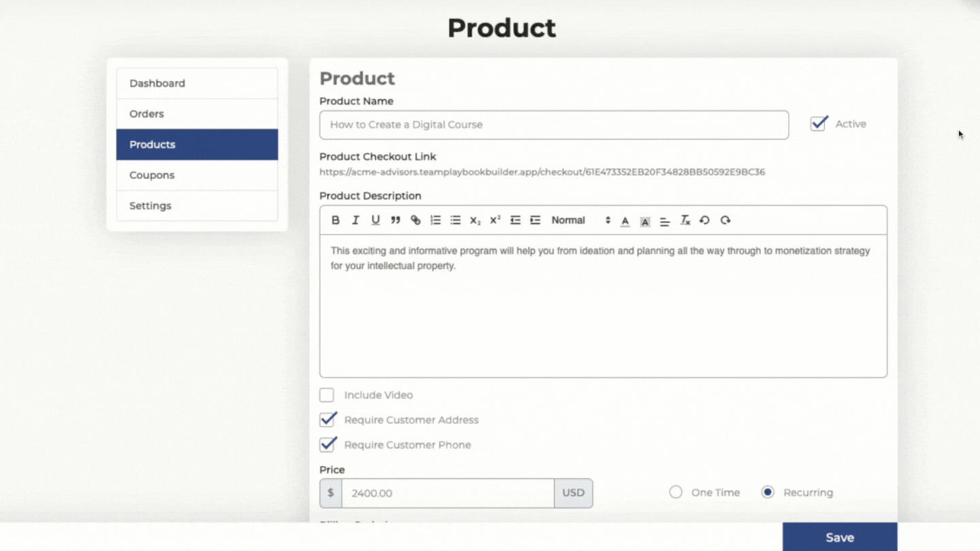Open the text color picker
This screenshot has height=551, width=980.
(625, 220)
